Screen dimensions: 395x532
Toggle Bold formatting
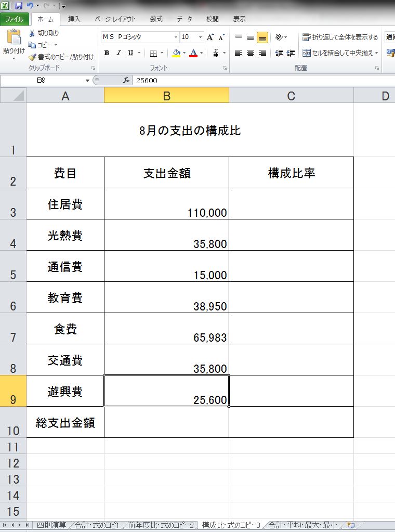[x=107, y=53]
